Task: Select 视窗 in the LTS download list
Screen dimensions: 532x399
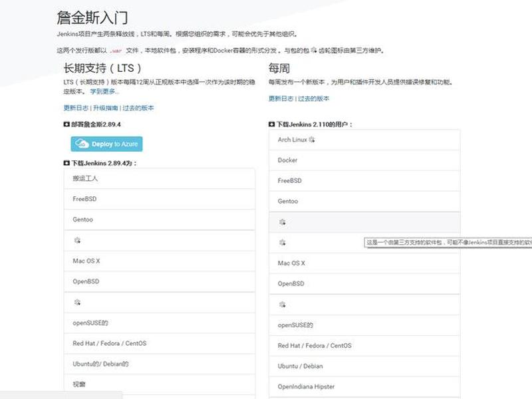Action: [x=160, y=384]
